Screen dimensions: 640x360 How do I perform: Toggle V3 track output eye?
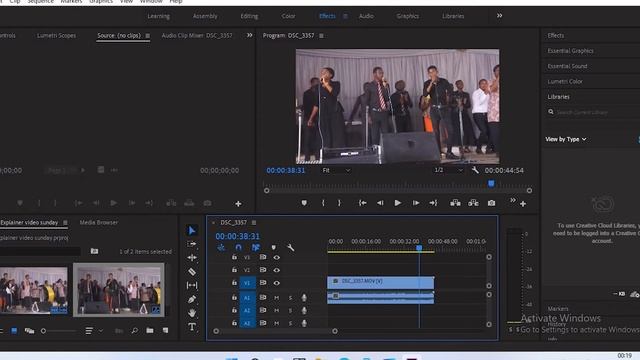coord(277,258)
